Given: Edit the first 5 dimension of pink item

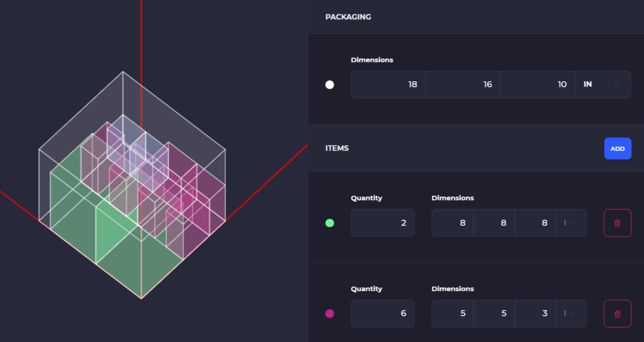Looking at the screenshot, I should [x=453, y=313].
